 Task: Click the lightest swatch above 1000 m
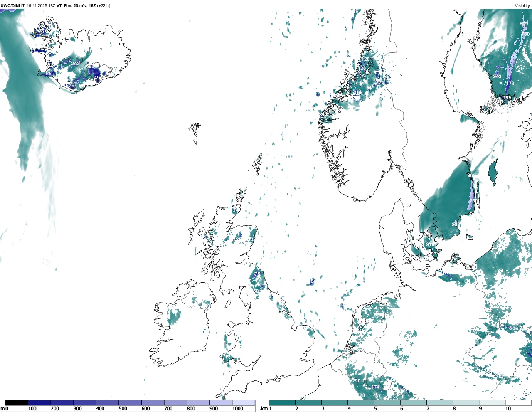tap(243, 402)
